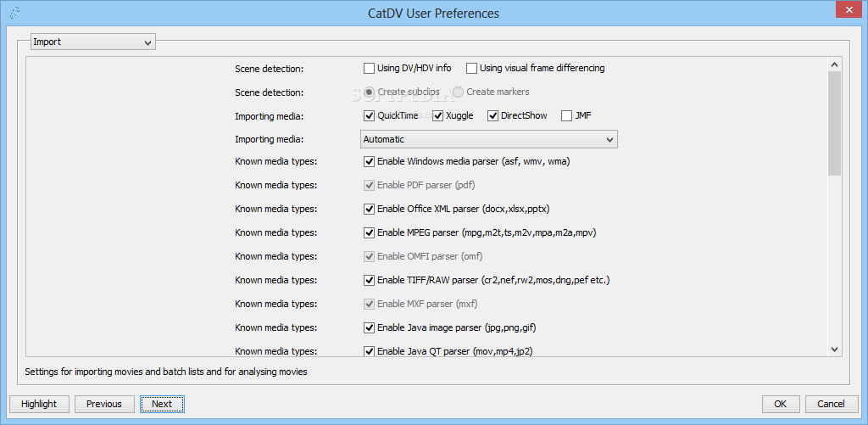The image size is (868, 425).
Task: Go to the Previous preferences page
Action: [104, 404]
